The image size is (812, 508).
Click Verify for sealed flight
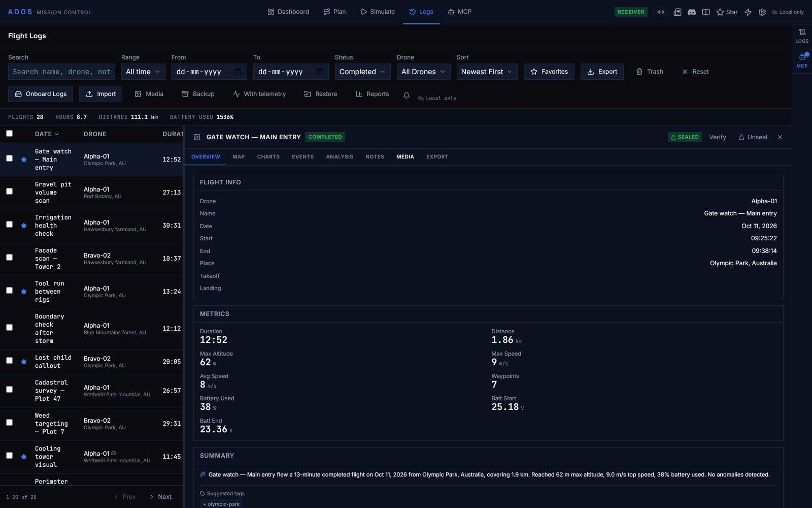pyautogui.click(x=717, y=137)
